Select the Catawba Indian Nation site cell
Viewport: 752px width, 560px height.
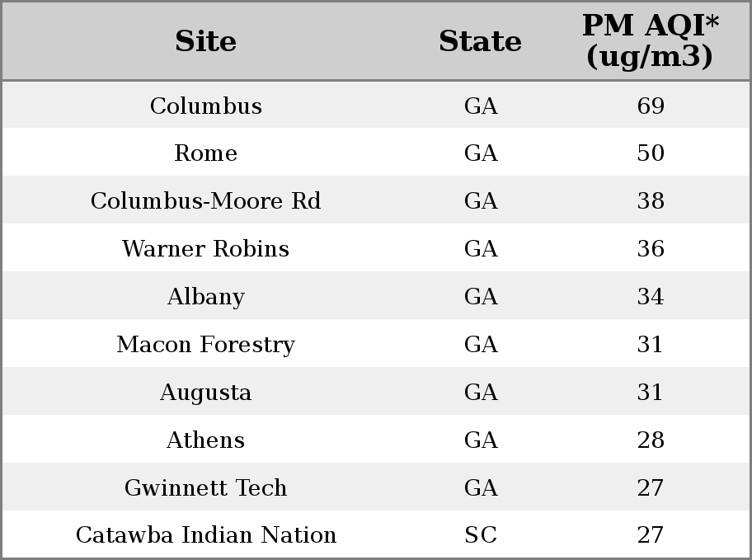pos(206,534)
